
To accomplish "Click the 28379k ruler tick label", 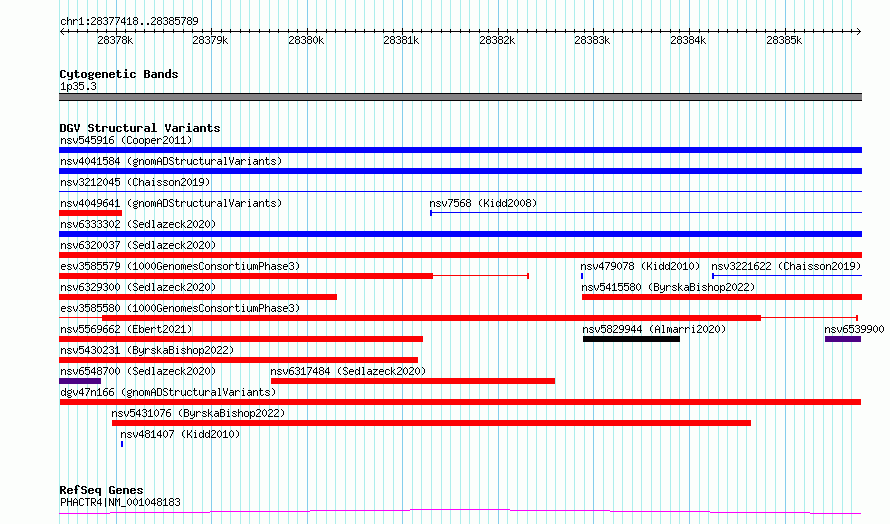I will (210, 40).
